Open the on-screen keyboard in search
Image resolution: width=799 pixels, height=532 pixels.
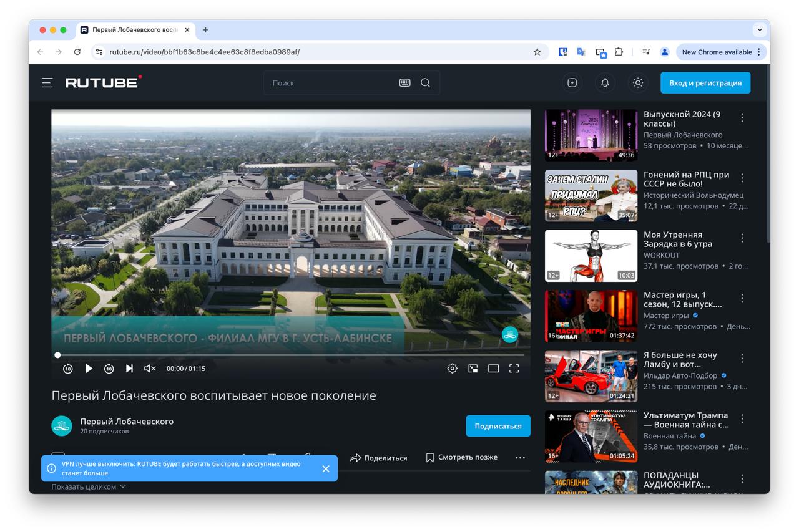pyautogui.click(x=404, y=83)
